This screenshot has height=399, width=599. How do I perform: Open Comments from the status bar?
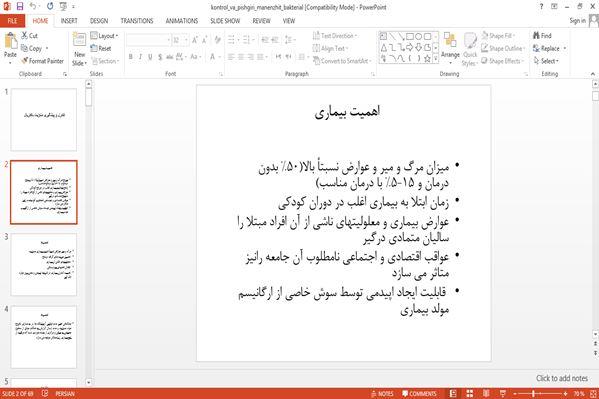click(x=419, y=394)
